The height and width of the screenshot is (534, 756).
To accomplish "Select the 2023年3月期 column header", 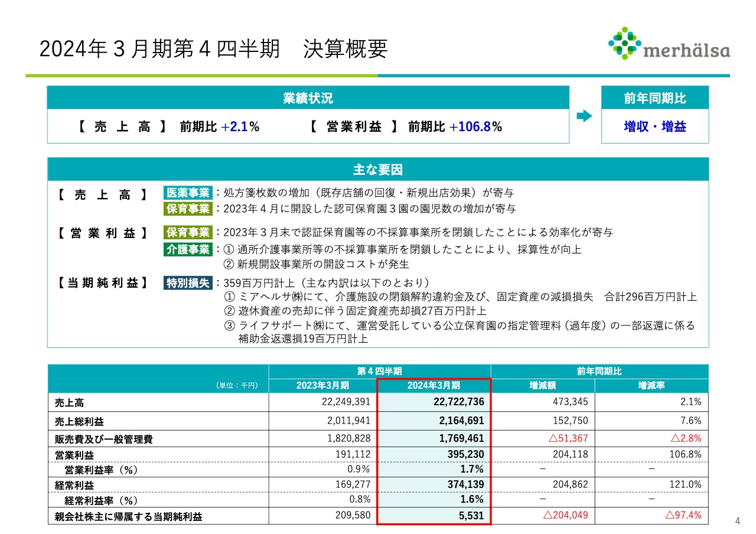I will tap(322, 386).
